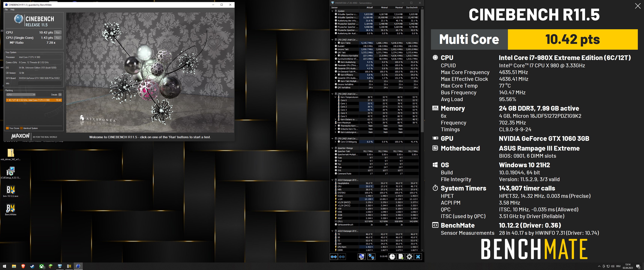Click HWiNFO remote network computers icon
This screenshot has height=270, width=644.
(371, 256)
